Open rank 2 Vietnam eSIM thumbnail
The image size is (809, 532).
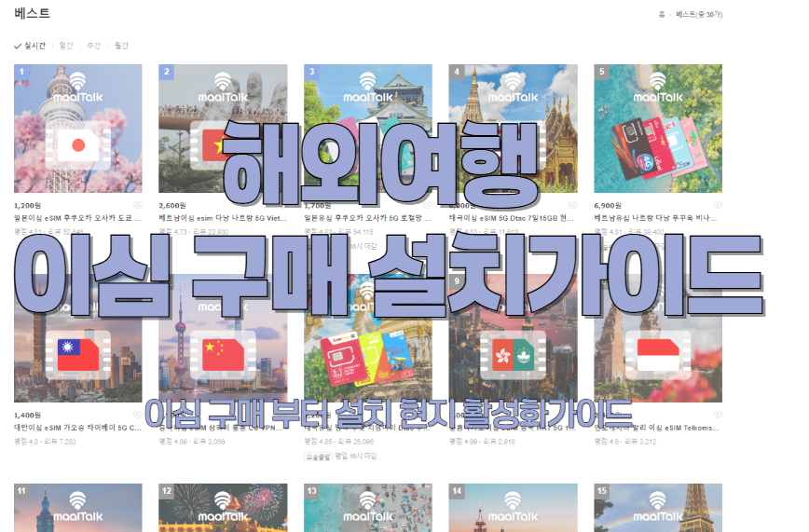[223, 129]
